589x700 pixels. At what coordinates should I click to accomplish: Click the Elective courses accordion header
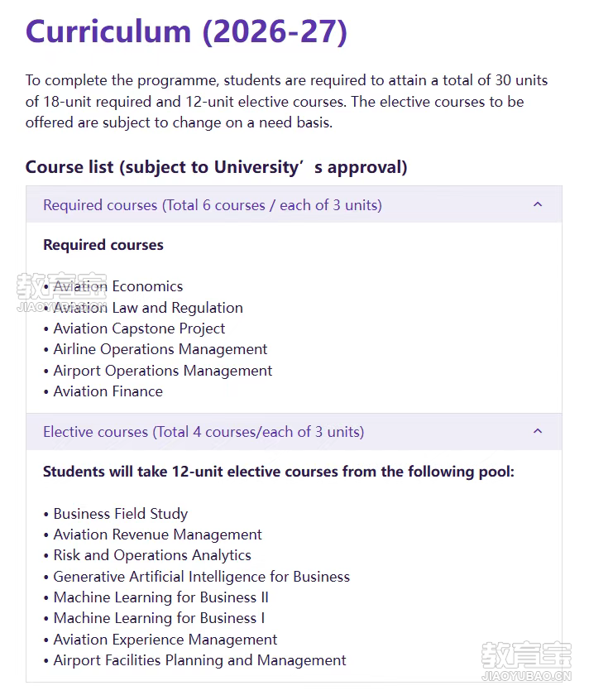(294, 431)
